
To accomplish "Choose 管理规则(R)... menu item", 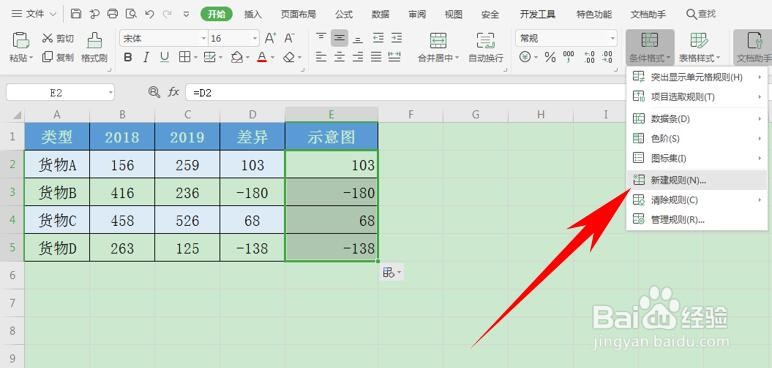I will [697, 219].
